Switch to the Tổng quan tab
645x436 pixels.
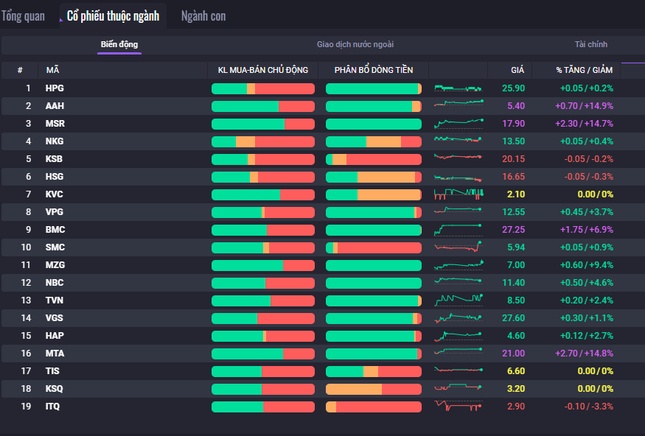23,17
